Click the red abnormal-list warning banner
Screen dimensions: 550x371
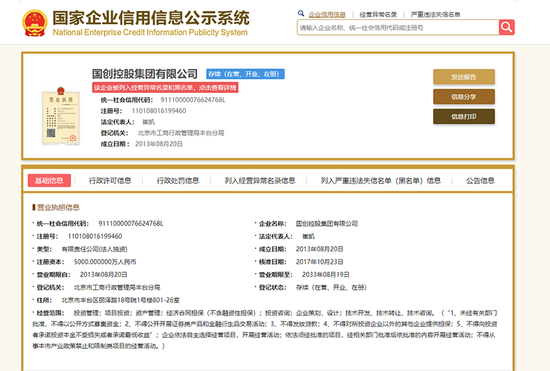coord(165,88)
